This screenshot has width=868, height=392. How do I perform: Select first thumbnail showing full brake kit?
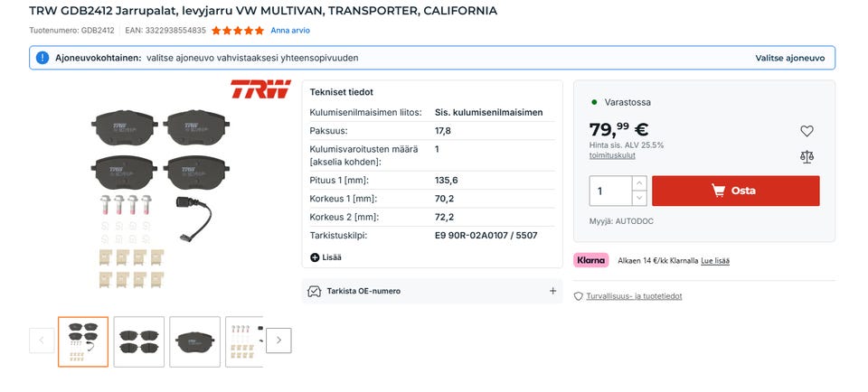pyautogui.click(x=83, y=341)
